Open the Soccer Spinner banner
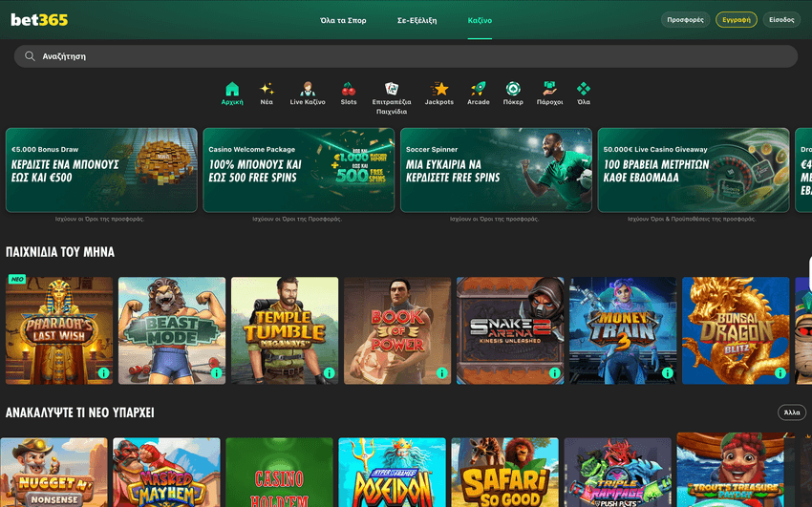 coord(496,170)
